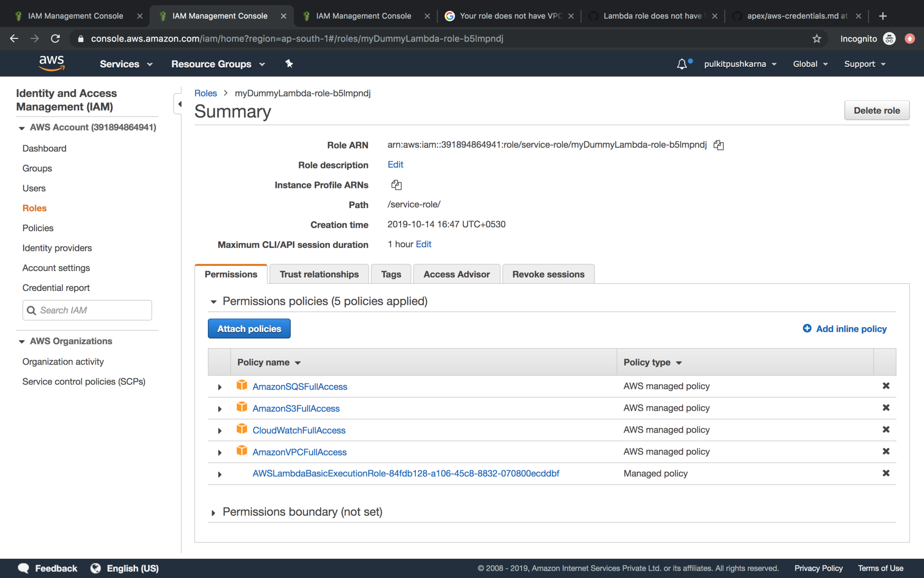The width and height of the screenshot is (924, 578).
Task: Copy the Role ARN to clipboard
Action: 718,145
